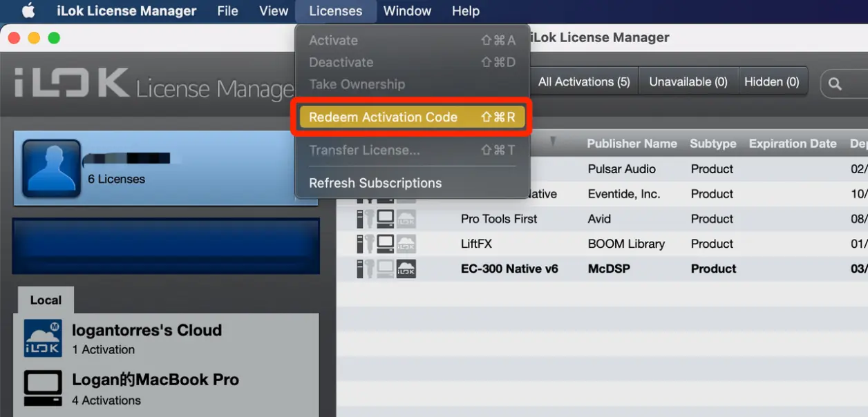The image size is (868, 417).
Task: Click BOOM Library publisher cell
Action: (x=626, y=244)
